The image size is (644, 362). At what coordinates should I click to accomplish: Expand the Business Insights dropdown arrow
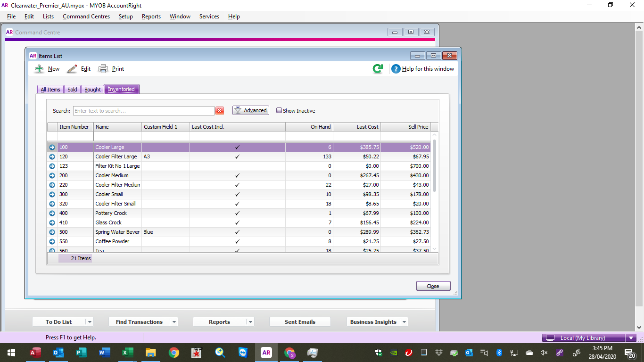[x=404, y=322]
